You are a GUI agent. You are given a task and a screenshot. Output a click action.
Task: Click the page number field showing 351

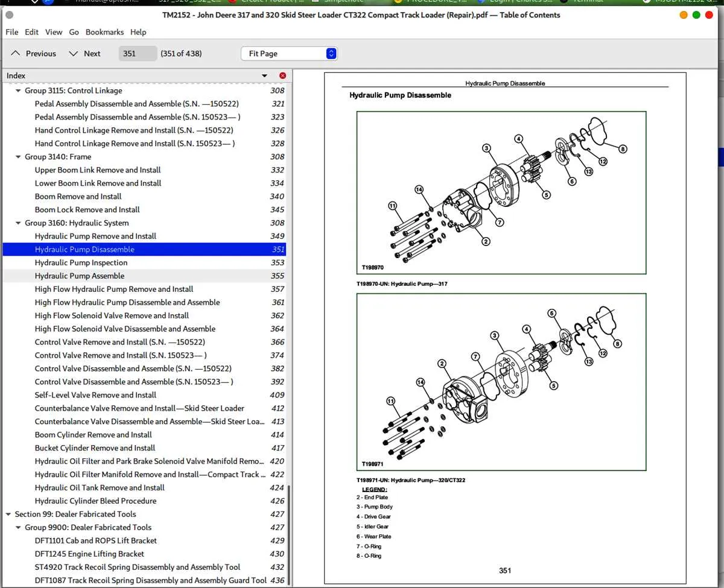(138, 54)
